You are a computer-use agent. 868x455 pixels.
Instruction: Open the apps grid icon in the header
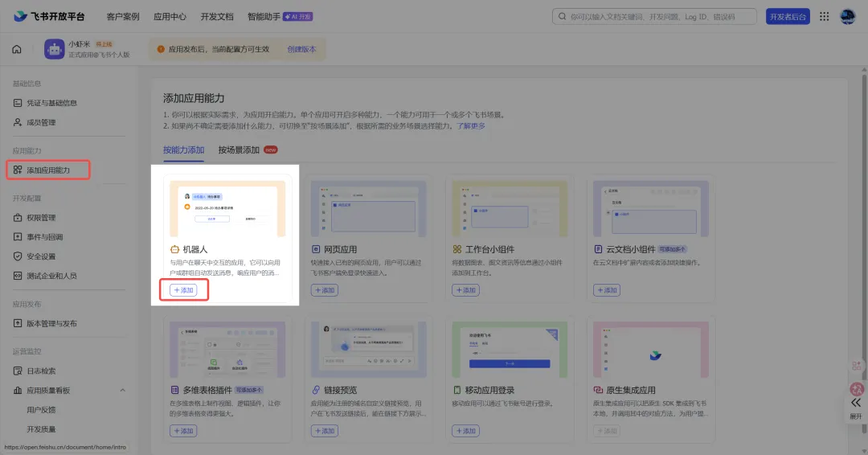tap(825, 17)
